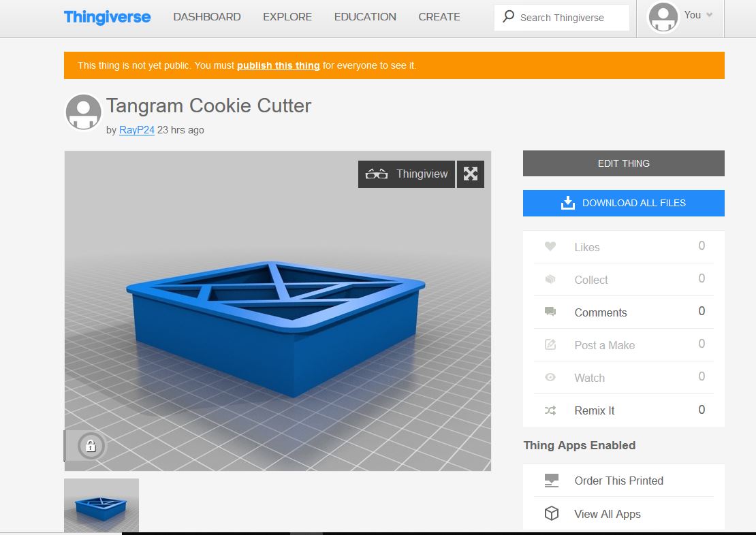Expand the You account dropdown arrow

710,15
